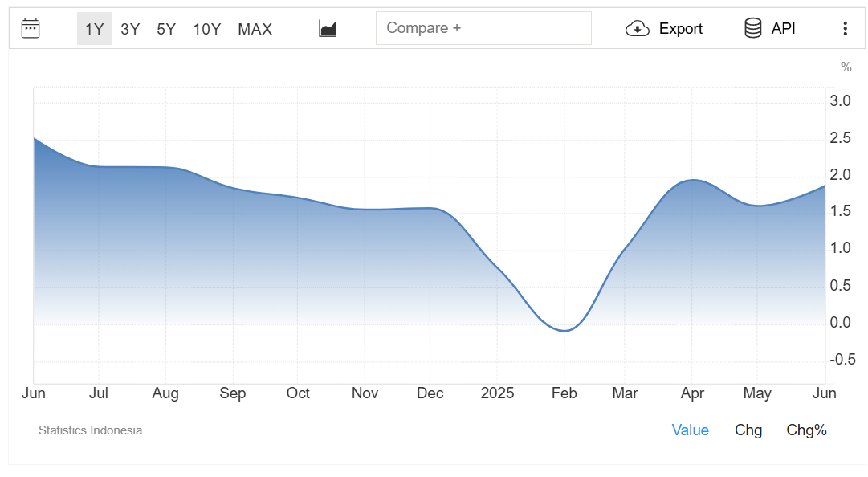Screen dimensions: 868x477
Task: Open the calendar date range picker
Action: tap(31, 29)
